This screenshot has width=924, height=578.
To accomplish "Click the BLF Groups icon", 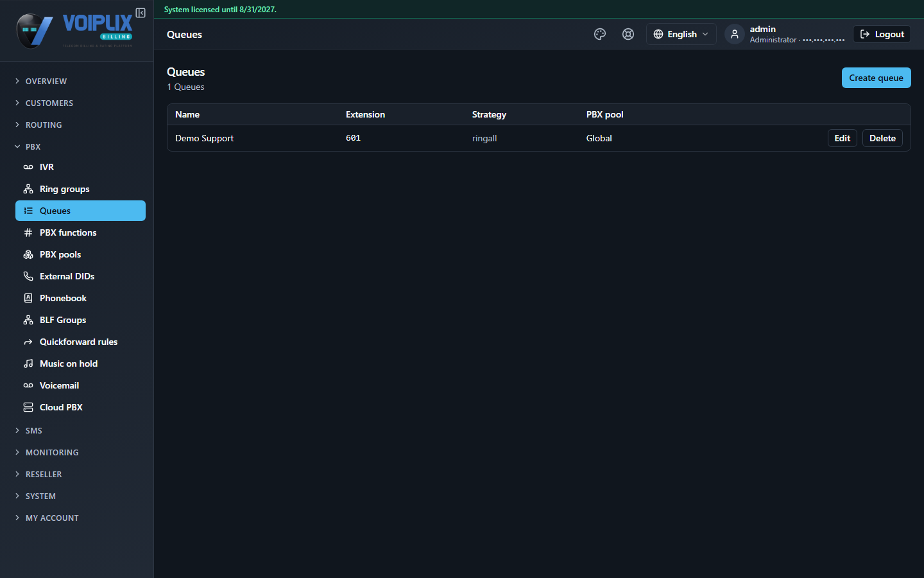I will tap(28, 320).
